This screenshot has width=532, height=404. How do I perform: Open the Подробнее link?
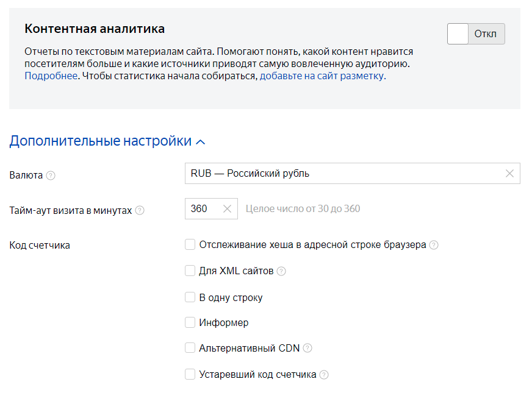tap(51, 76)
